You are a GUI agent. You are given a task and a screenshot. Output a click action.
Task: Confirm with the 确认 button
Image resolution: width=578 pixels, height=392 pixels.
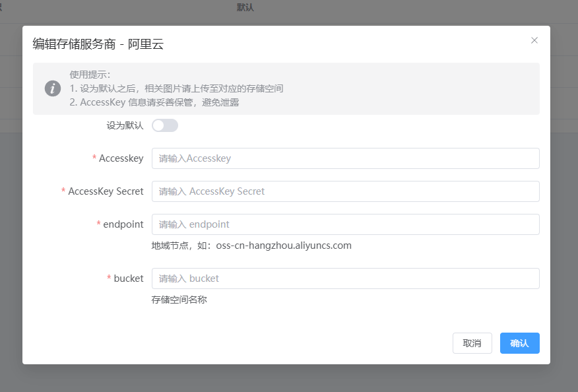[x=520, y=343]
